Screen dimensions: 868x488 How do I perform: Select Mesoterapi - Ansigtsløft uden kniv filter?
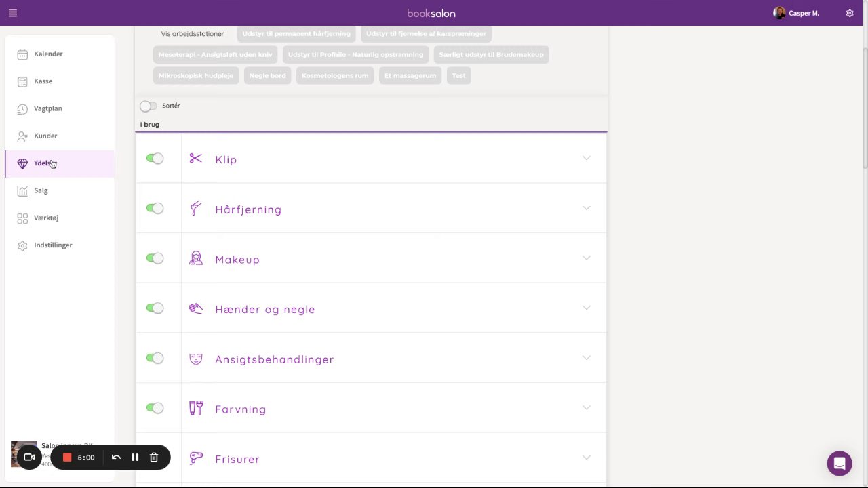(x=215, y=54)
